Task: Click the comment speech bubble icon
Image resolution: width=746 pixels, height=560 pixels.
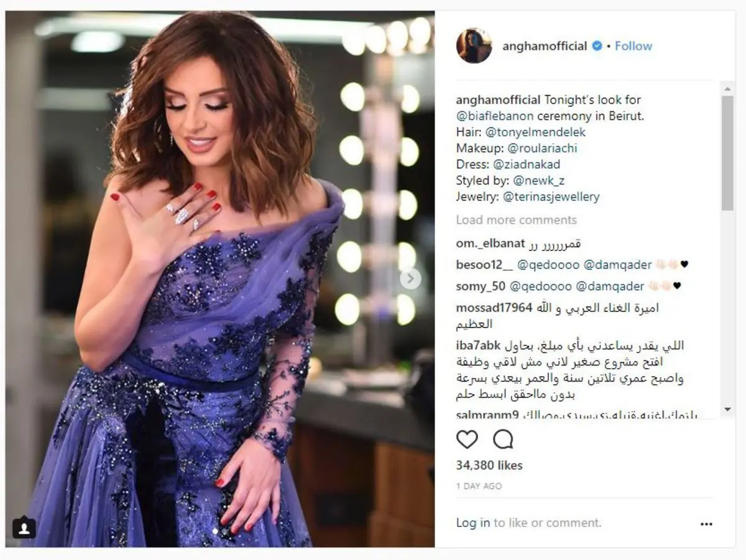Action: tap(503, 440)
